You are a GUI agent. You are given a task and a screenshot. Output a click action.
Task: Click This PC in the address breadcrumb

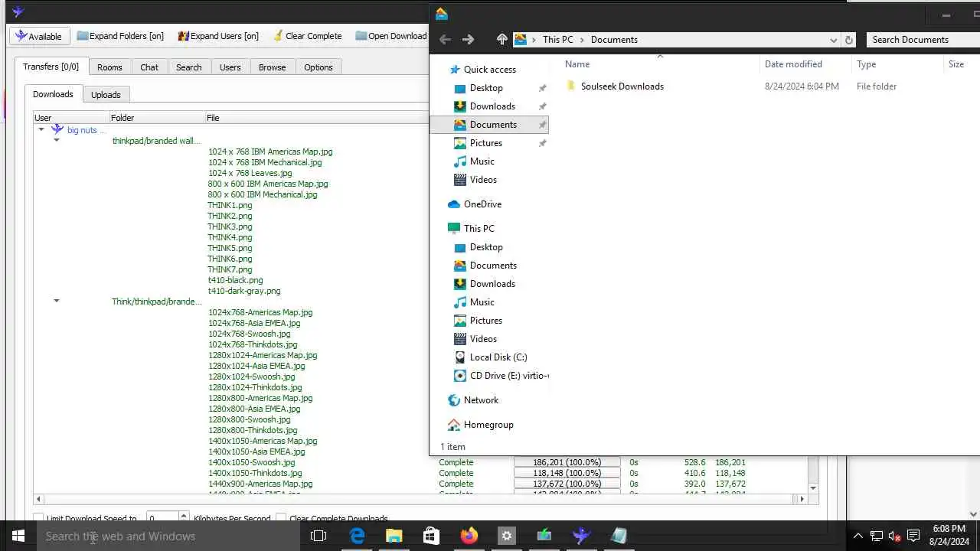557,40
